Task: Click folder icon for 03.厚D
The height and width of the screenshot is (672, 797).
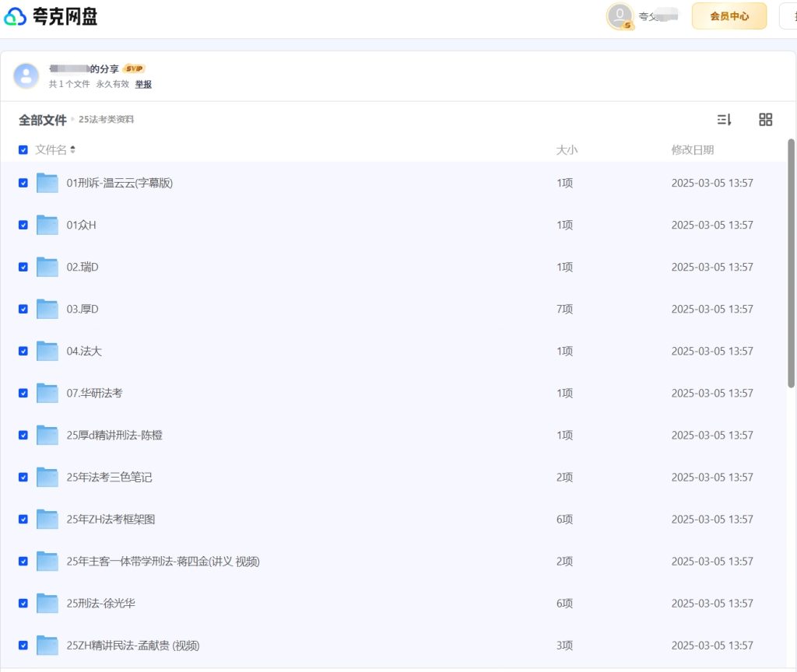Action: tap(47, 309)
